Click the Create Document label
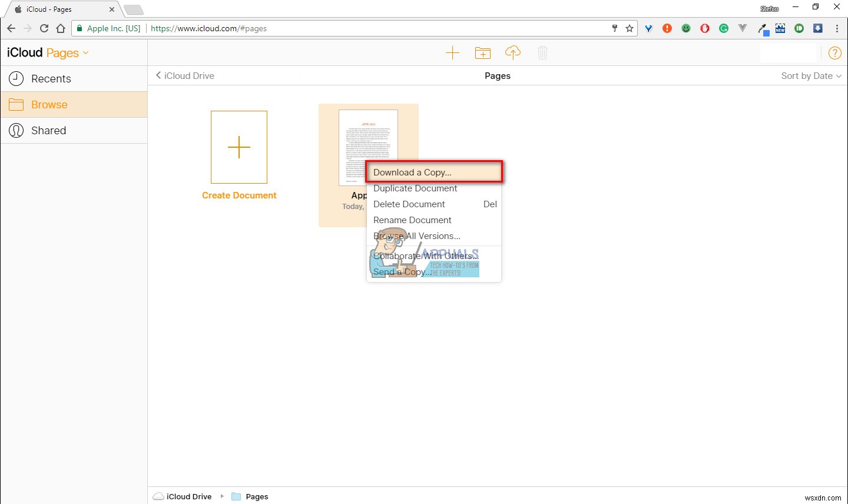This screenshot has width=848, height=504. [239, 195]
